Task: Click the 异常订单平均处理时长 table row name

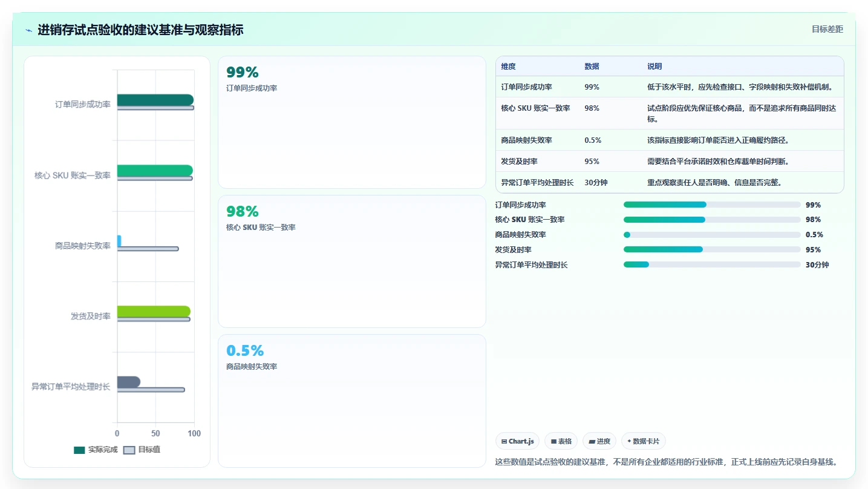Action: (x=538, y=183)
